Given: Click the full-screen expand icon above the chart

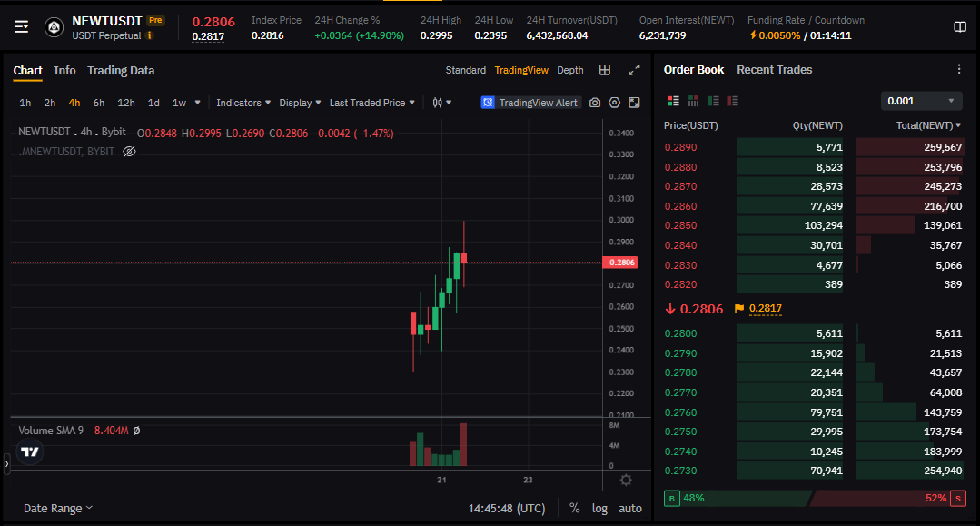Looking at the screenshot, I should pyautogui.click(x=634, y=68).
